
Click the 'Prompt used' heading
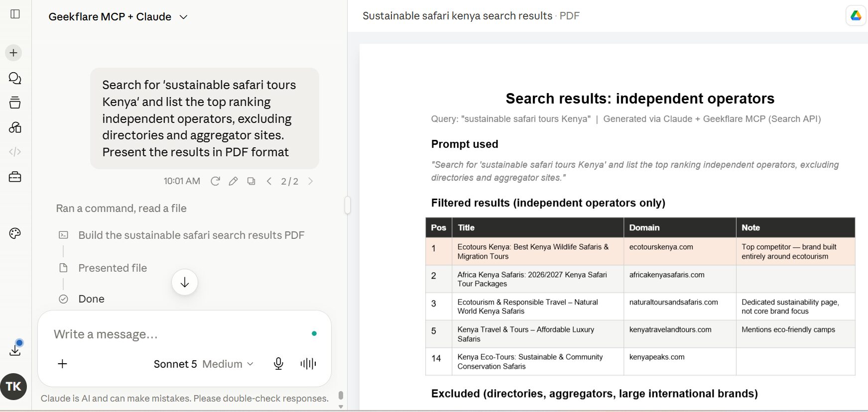pyautogui.click(x=465, y=144)
